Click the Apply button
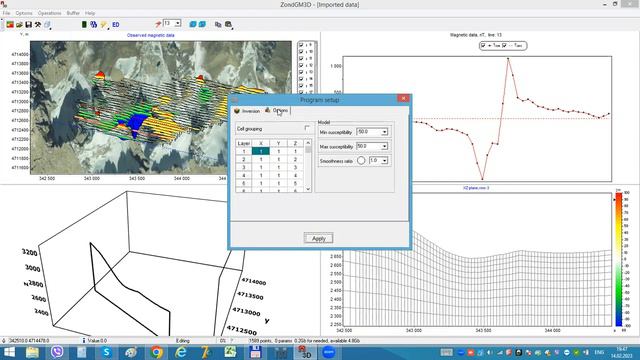The image size is (640, 360). [x=318, y=238]
